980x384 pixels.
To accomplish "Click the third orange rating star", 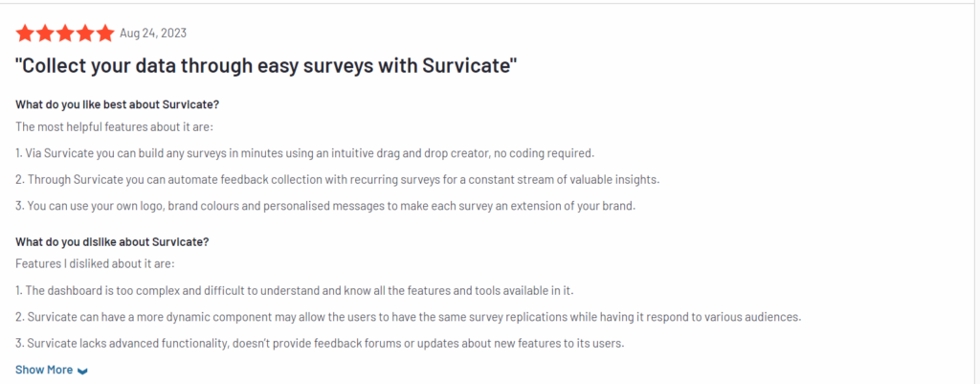I will click(x=65, y=34).
